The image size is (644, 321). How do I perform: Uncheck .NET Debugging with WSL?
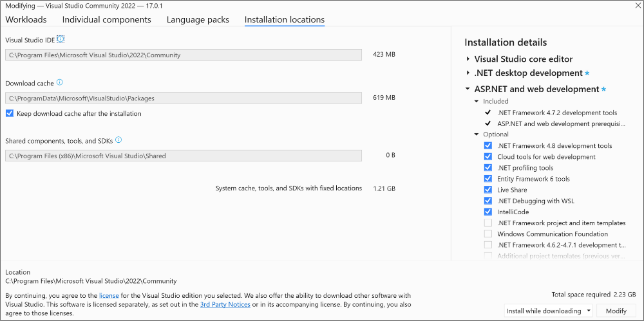tap(488, 201)
